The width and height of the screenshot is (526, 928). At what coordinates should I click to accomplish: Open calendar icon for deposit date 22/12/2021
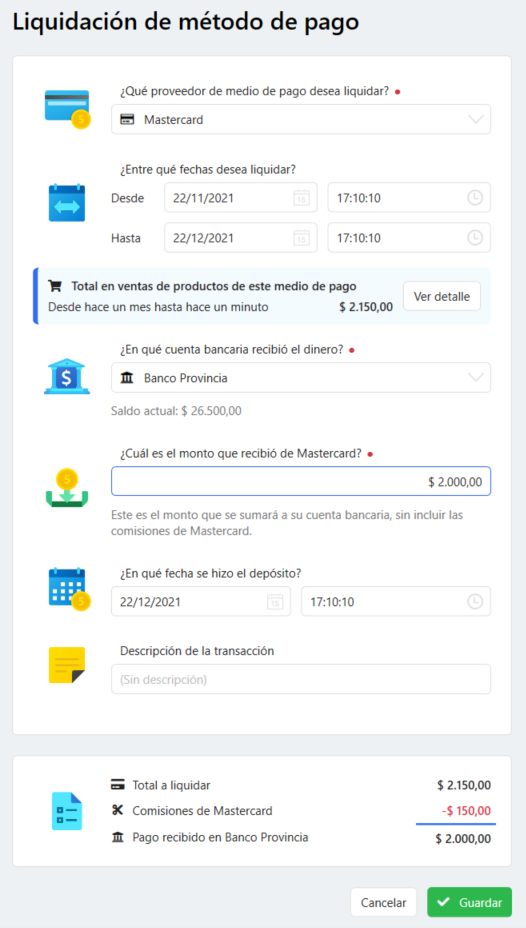click(275, 602)
